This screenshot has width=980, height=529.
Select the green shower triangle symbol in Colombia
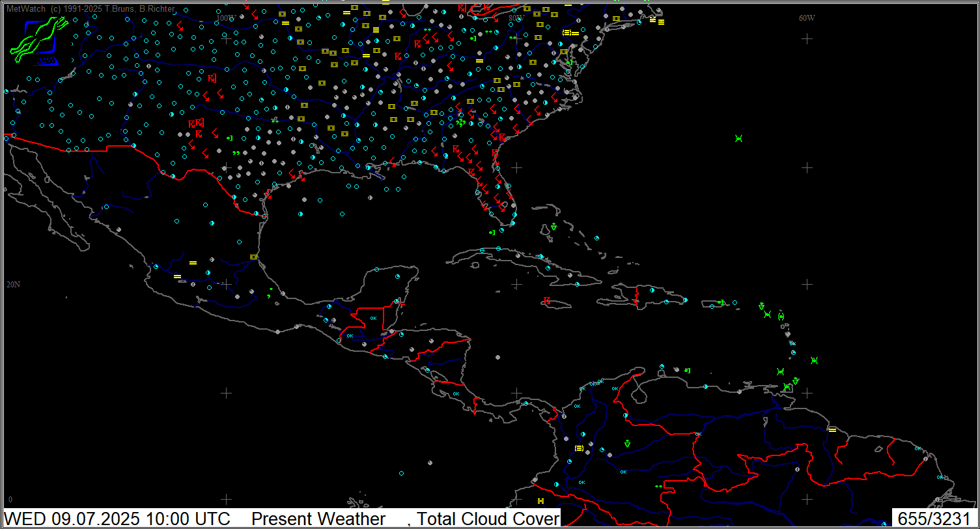click(x=627, y=444)
